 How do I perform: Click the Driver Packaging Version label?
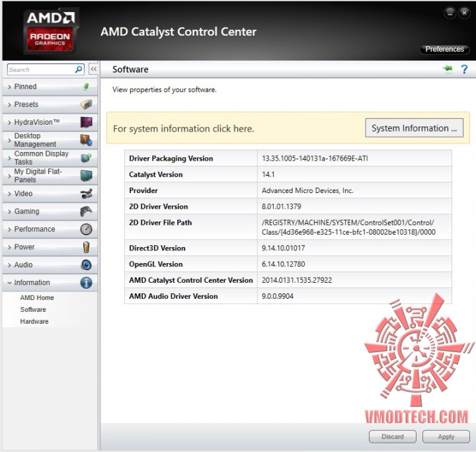pos(171,159)
